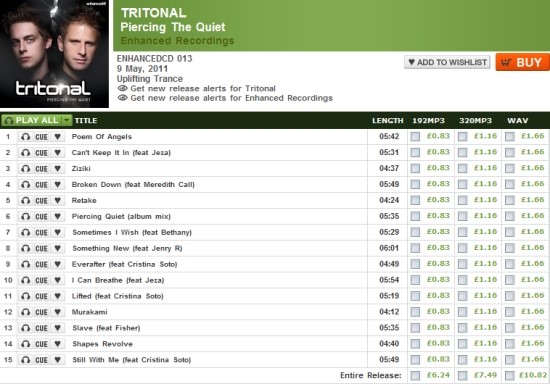Open Enhanced Recordings label link in header
Image resolution: width=550 pixels, height=384 pixels.
coord(177,41)
